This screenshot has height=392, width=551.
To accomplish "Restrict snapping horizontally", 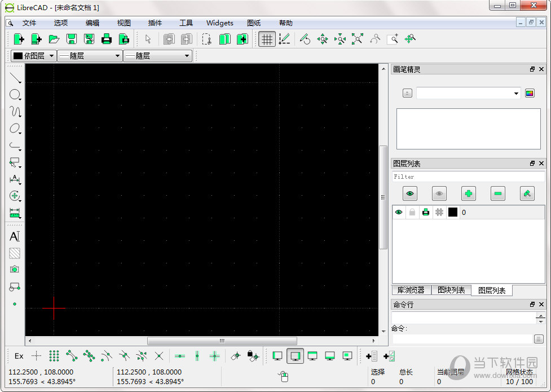I will (179, 356).
